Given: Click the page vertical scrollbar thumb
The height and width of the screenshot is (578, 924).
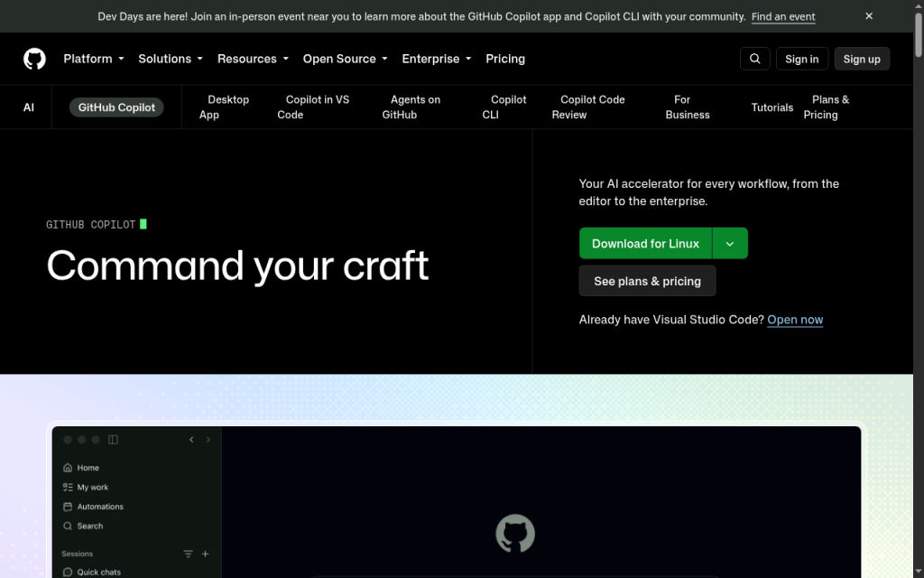Looking at the screenshot, I should click(x=918, y=34).
